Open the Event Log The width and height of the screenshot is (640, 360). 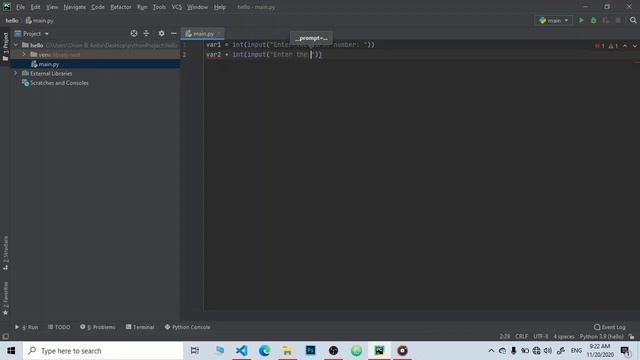point(610,327)
